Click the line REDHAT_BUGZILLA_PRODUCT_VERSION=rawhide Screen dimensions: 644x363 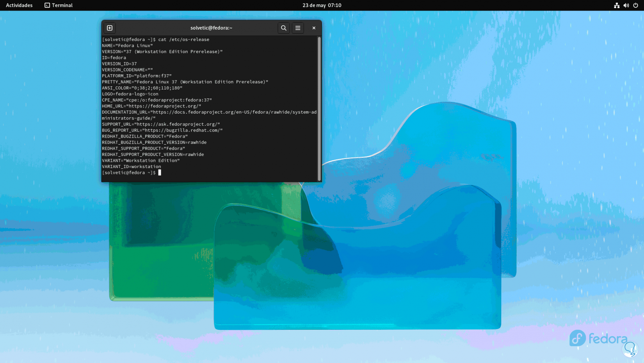pos(154,142)
